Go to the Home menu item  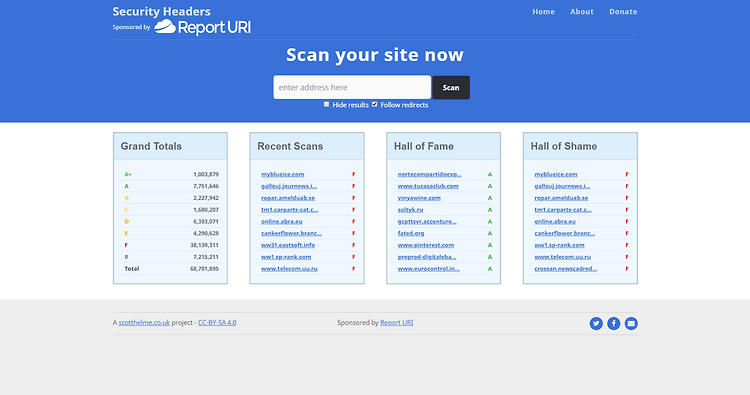pos(543,11)
